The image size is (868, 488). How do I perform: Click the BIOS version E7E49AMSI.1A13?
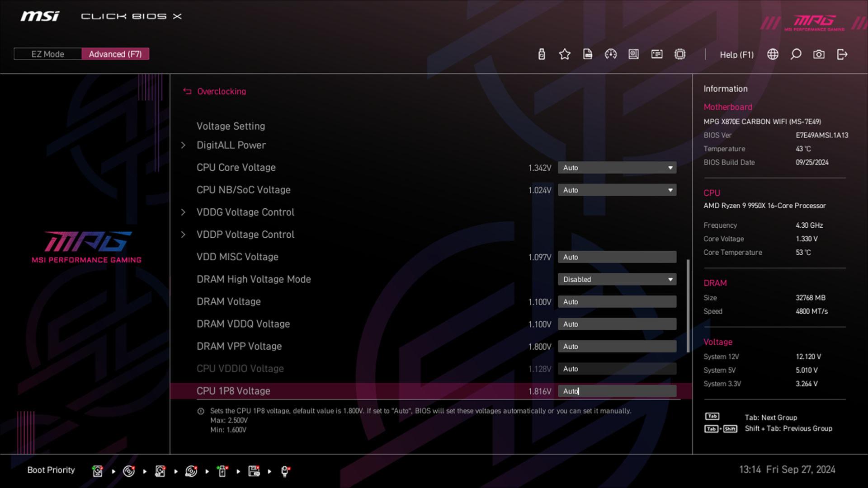point(822,135)
